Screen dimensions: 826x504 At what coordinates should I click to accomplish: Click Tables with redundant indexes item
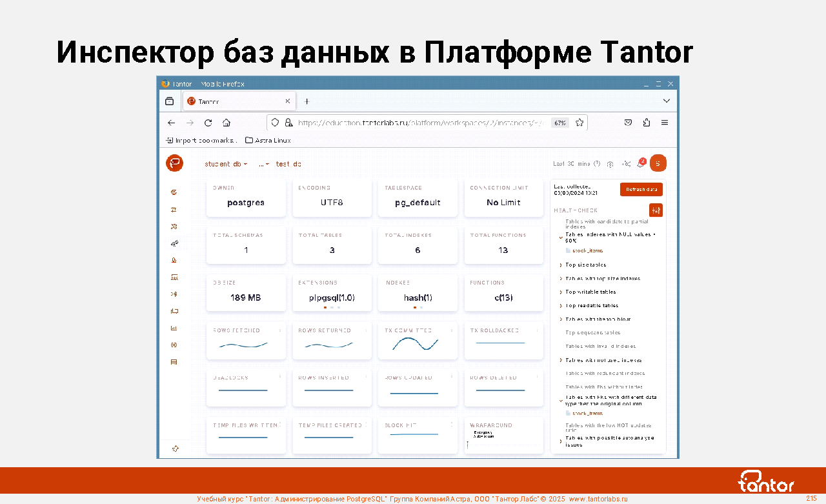pyautogui.click(x=605, y=373)
